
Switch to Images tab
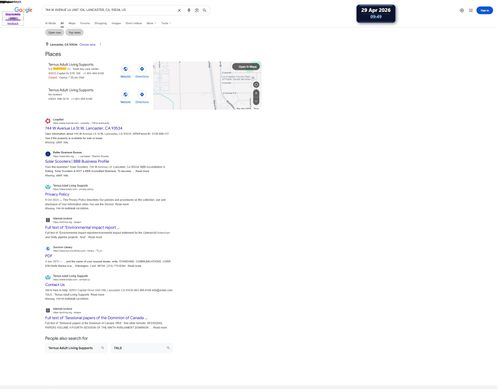coord(116,23)
